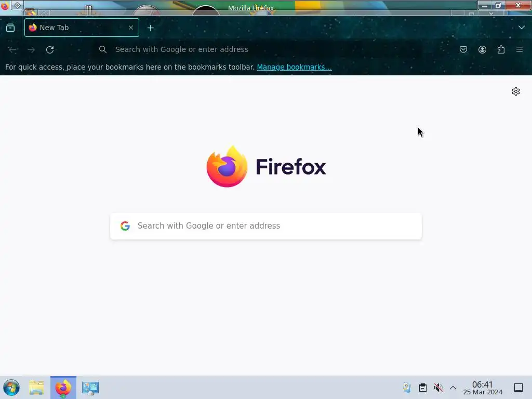Open the Extensions puzzle-piece menu
Image resolution: width=532 pixels, height=399 pixels.
pos(501,49)
